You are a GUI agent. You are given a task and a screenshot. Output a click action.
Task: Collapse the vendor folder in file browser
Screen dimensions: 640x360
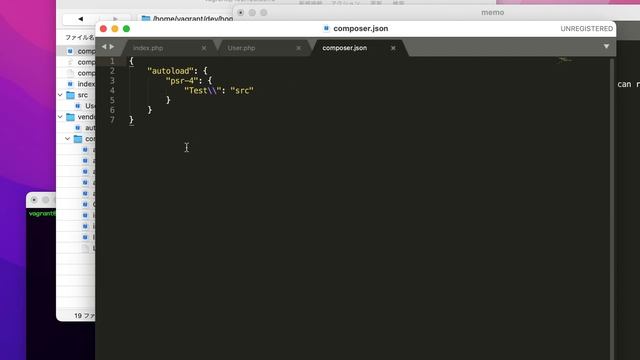point(60,117)
